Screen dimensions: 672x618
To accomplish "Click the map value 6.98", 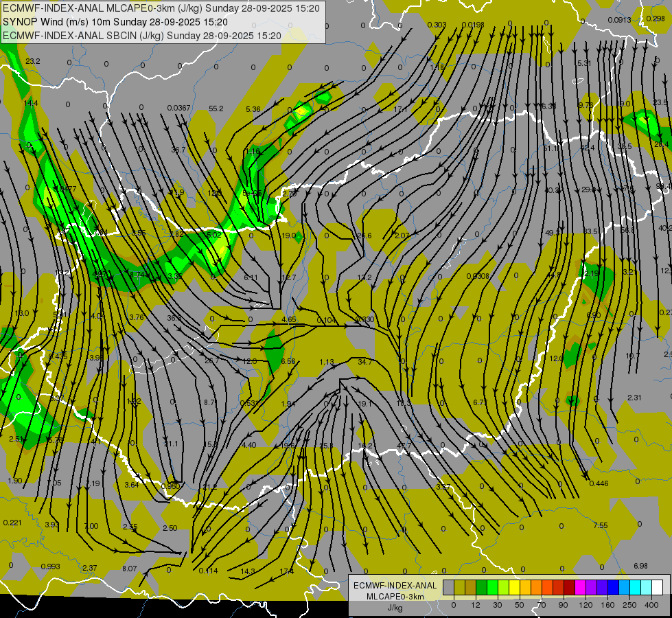I will 640,566.
